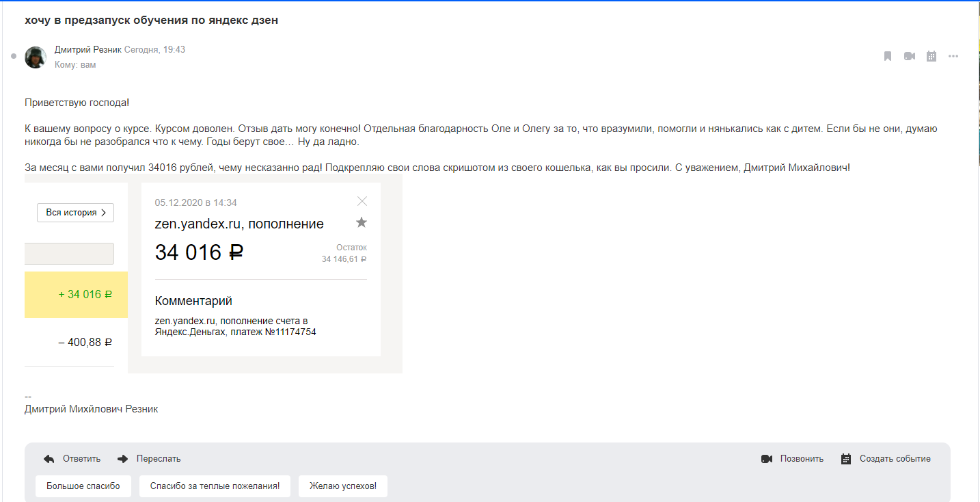
Task: Click the greeting 'Приветствую господа!'
Action: point(77,103)
